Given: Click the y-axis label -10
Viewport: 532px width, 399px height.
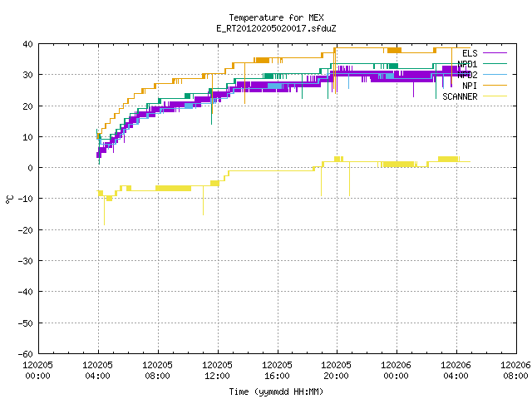Looking at the screenshot, I should coord(26,199).
